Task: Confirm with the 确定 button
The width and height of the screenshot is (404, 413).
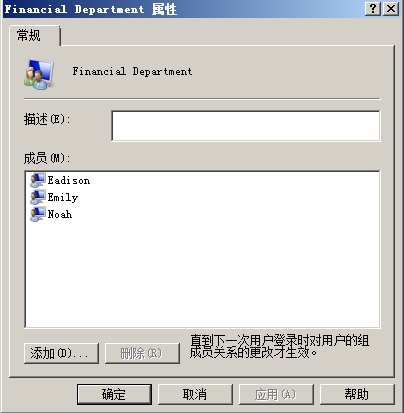Action: [114, 394]
